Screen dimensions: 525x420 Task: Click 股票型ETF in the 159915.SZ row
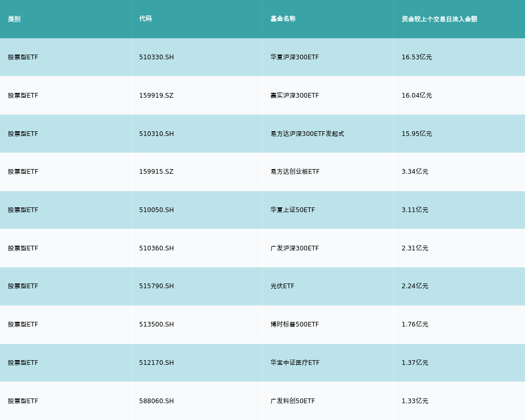click(x=23, y=172)
